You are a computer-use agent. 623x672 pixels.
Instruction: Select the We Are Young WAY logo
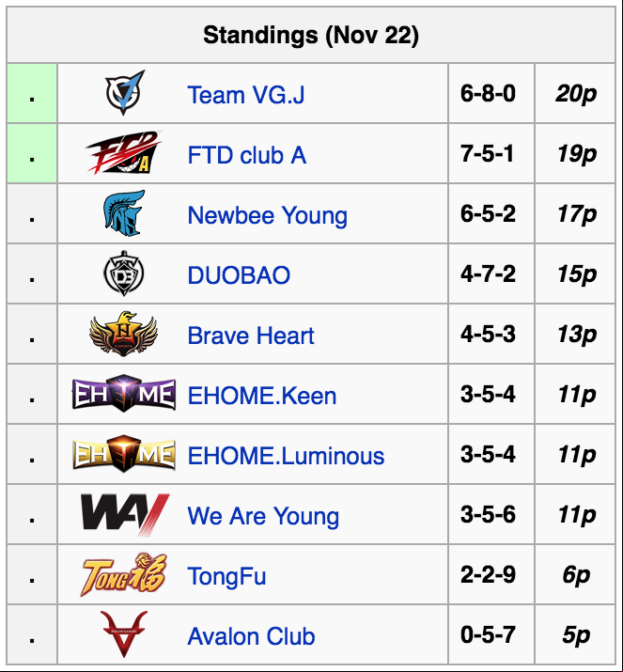coord(125,514)
